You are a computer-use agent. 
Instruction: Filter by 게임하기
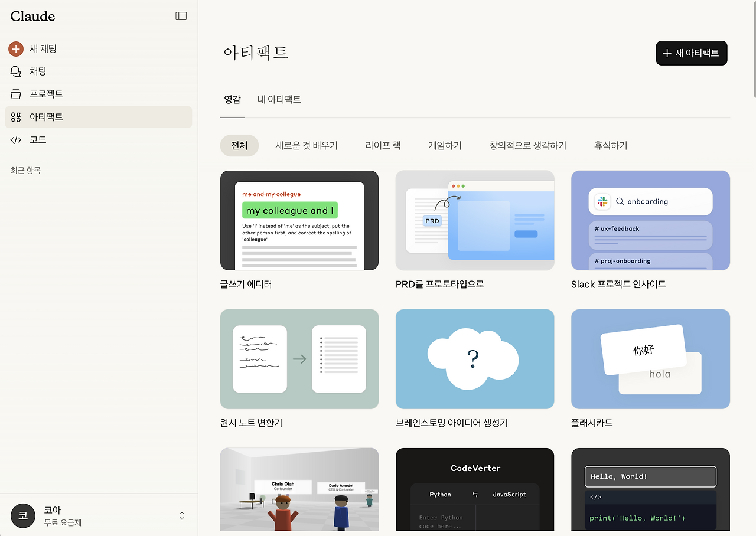(x=445, y=145)
